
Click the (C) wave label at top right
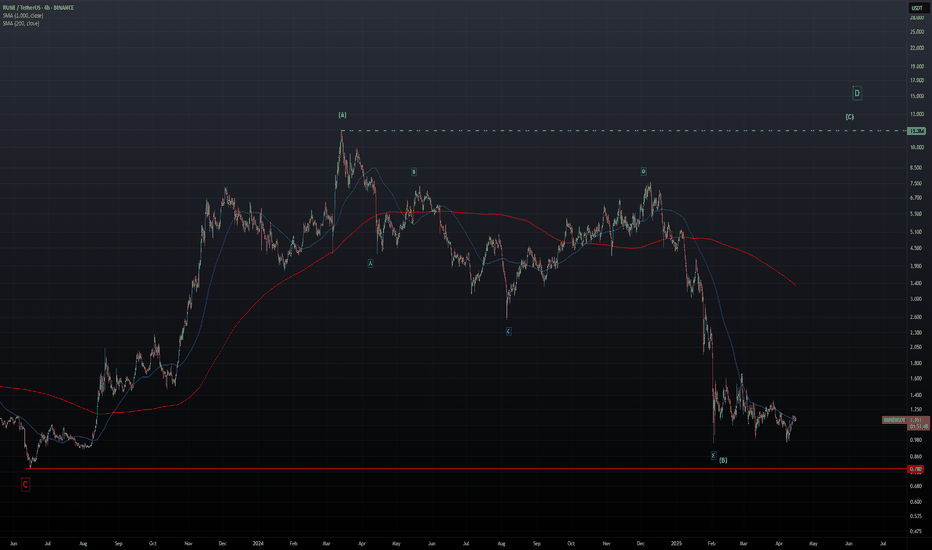pyautogui.click(x=849, y=117)
